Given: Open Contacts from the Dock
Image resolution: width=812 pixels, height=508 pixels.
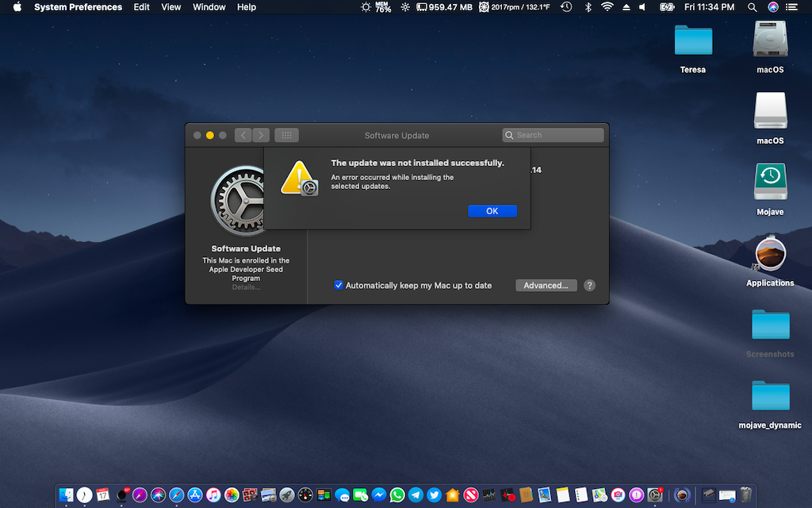Looking at the screenshot, I should 527,495.
